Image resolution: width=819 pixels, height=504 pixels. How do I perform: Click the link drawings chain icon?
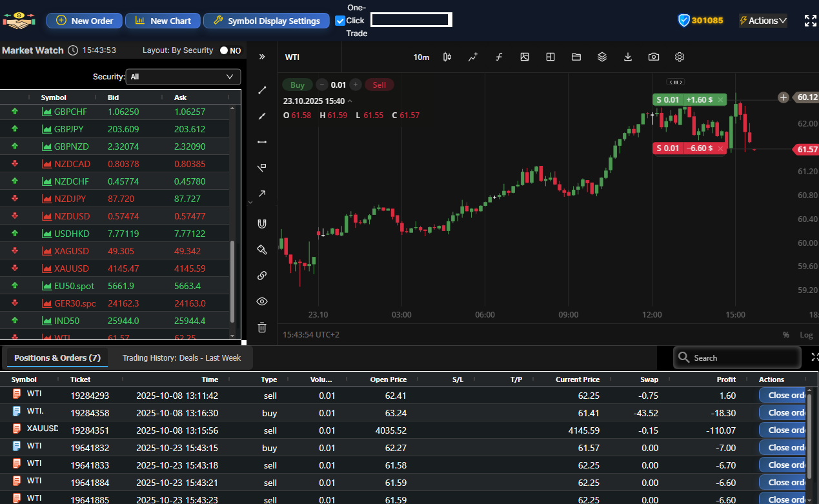pyautogui.click(x=262, y=276)
